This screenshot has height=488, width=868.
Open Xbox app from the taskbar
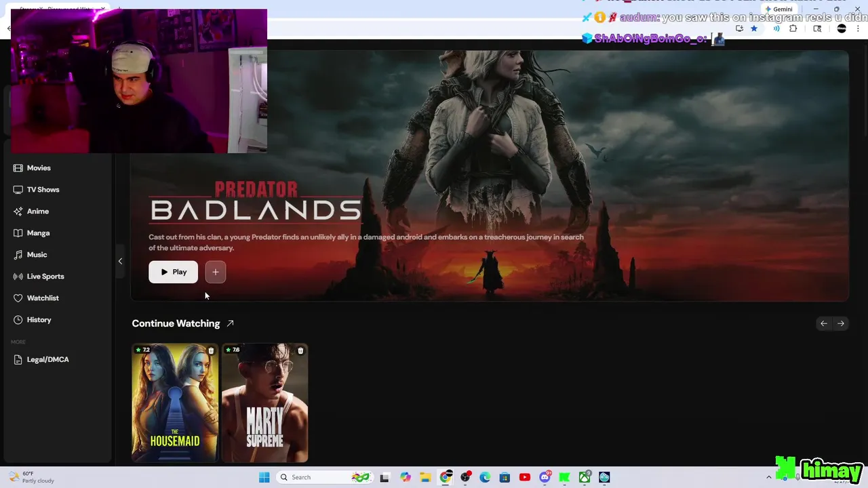(585, 477)
